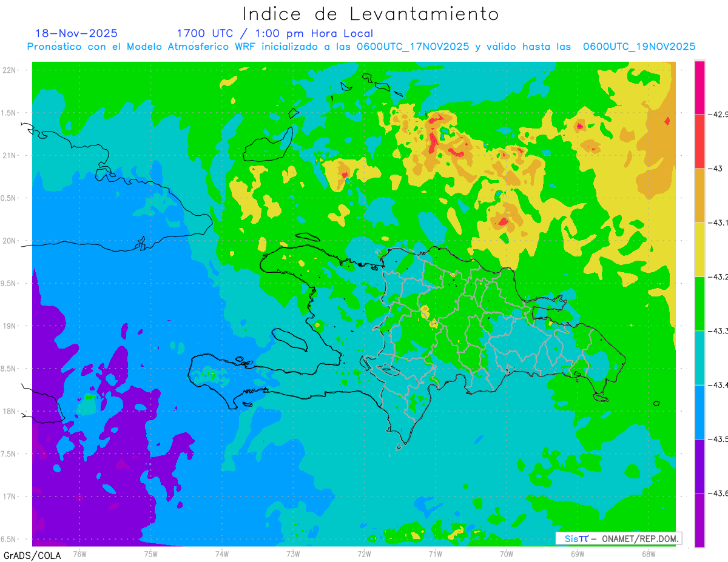Click the red color scale segment above -43
Image resolution: width=728 pixels, height=562 pixels.
[699, 141]
